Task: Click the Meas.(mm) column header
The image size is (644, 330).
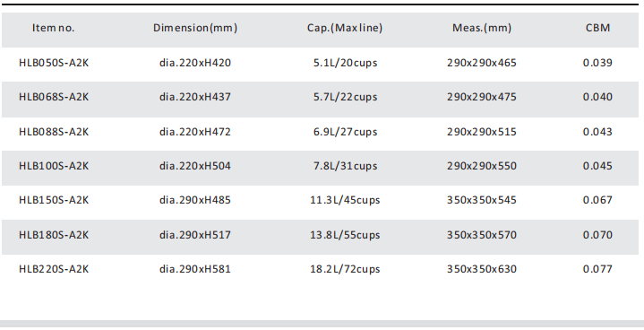Action: (x=482, y=28)
